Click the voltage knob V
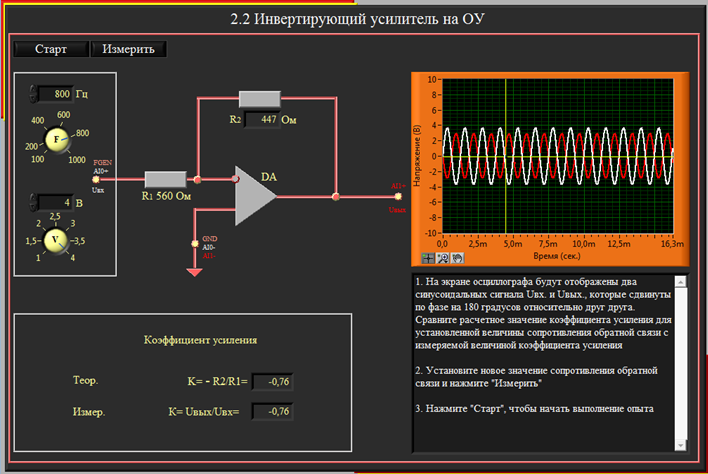Image resolution: width=708 pixels, height=474 pixels. coord(56,240)
